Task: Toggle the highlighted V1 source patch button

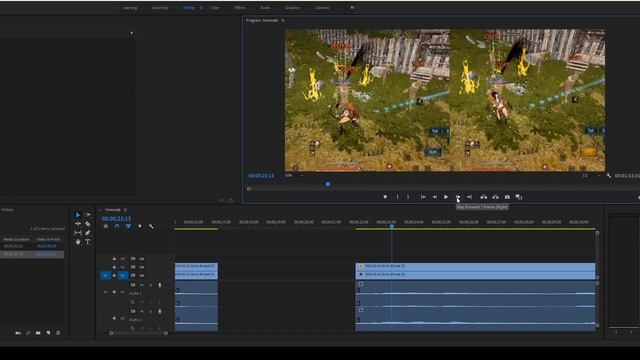Action: [105, 276]
